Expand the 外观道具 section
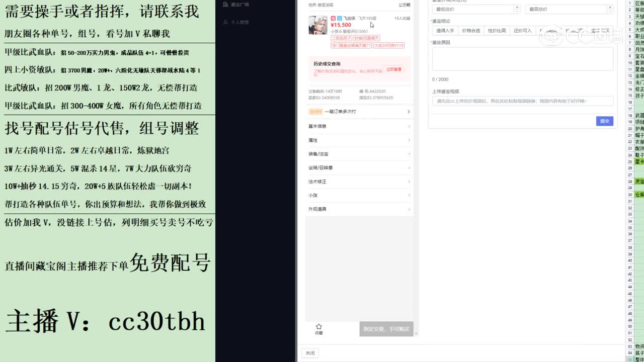 pyautogui.click(x=358, y=209)
